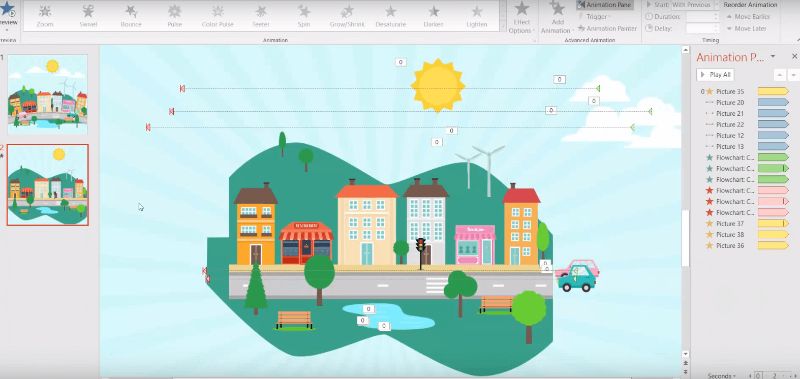This screenshot has width=800, height=379.
Task: Move selected animation down with pane arrow
Action: [793, 75]
